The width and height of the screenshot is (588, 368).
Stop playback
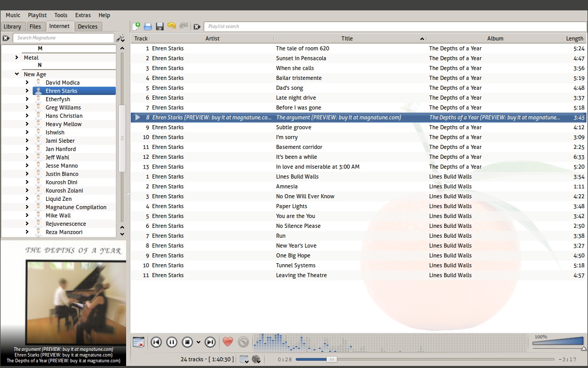coord(187,342)
